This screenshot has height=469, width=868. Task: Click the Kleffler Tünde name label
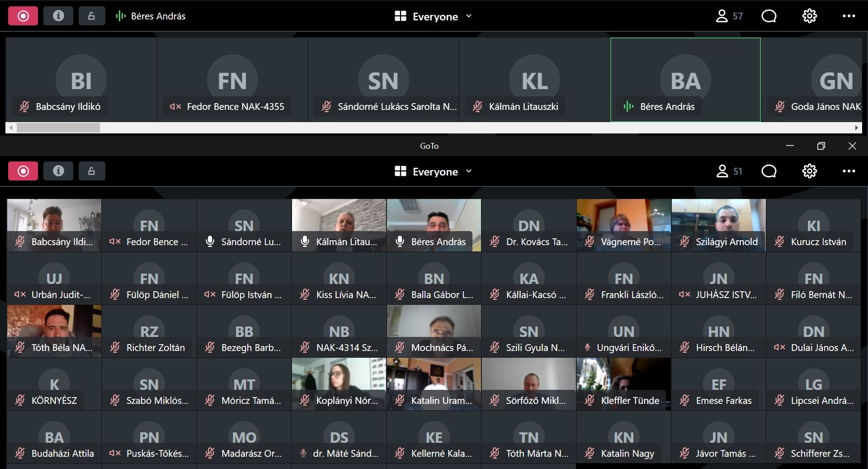(630, 401)
